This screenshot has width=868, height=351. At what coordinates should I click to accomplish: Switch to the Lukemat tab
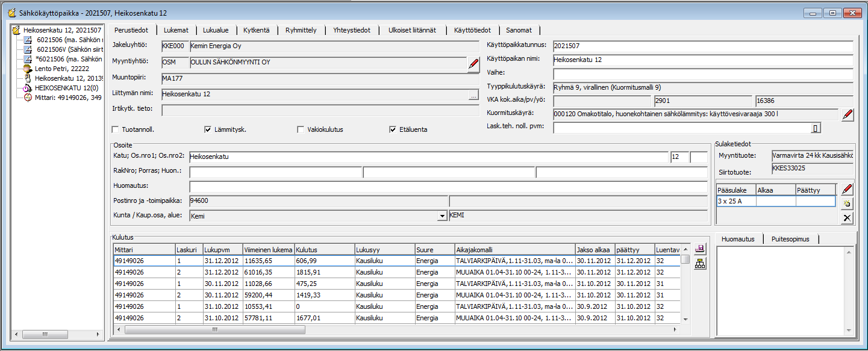pos(176,30)
